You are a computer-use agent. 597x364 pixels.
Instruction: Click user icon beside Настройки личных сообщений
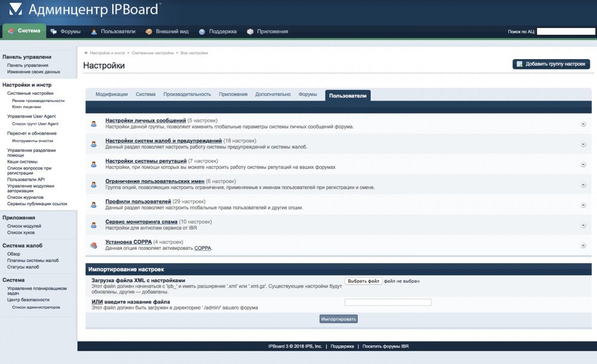[x=94, y=124]
